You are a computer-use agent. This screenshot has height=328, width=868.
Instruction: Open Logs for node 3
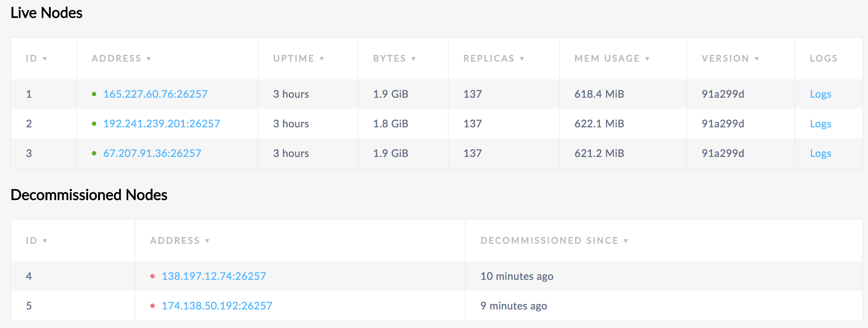pos(820,153)
